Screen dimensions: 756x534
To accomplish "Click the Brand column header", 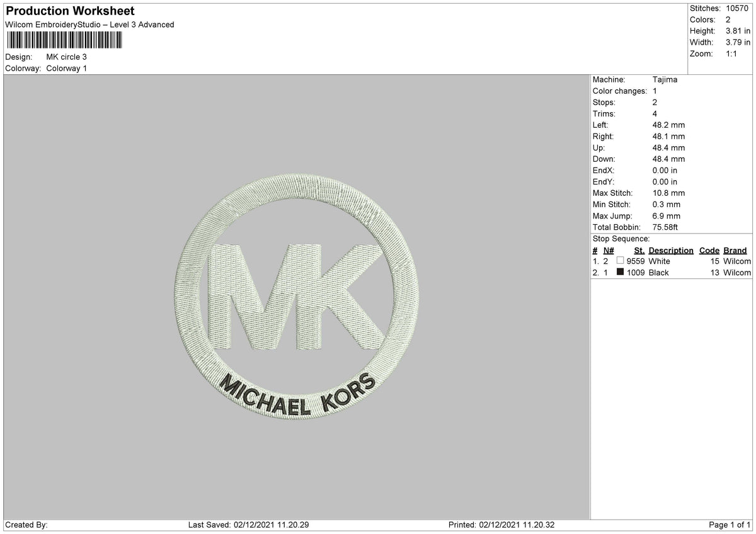I will [735, 250].
